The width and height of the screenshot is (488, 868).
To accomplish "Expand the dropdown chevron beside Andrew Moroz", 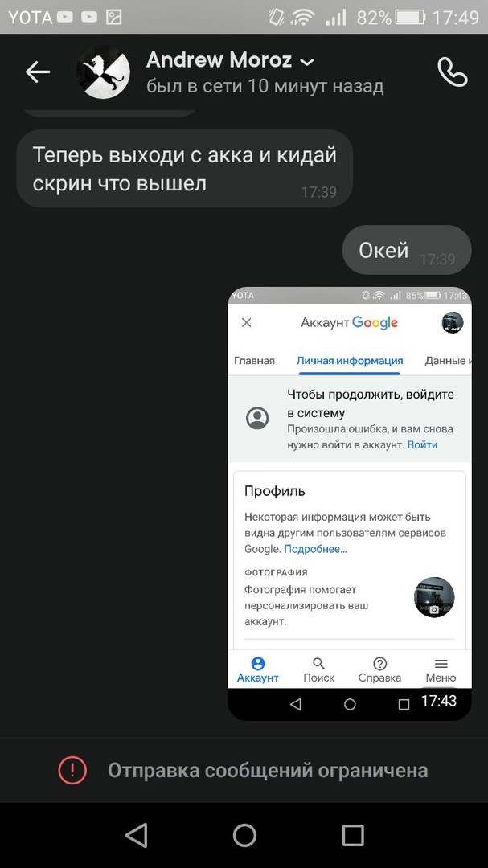I will (x=306, y=62).
